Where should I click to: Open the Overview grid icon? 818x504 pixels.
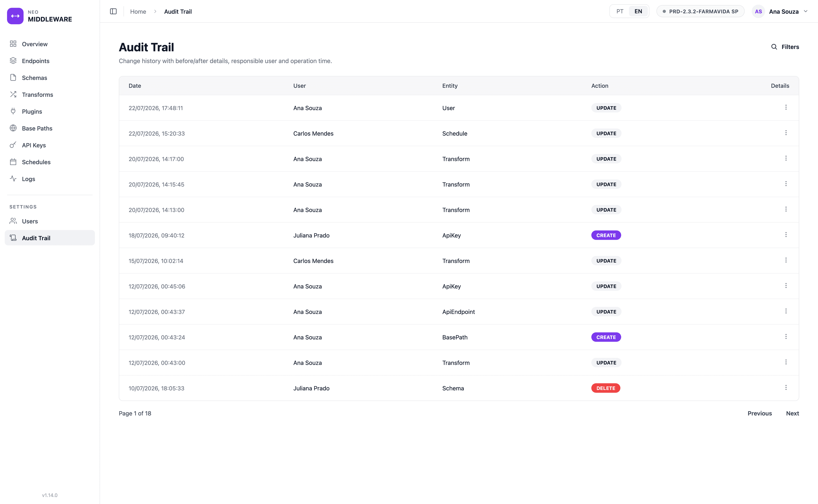(13, 44)
